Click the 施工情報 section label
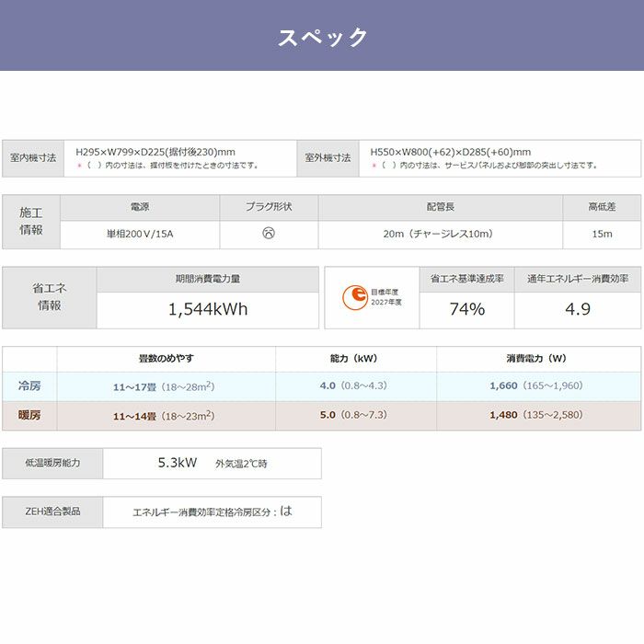The width and height of the screenshot is (644, 644). pos(31,221)
